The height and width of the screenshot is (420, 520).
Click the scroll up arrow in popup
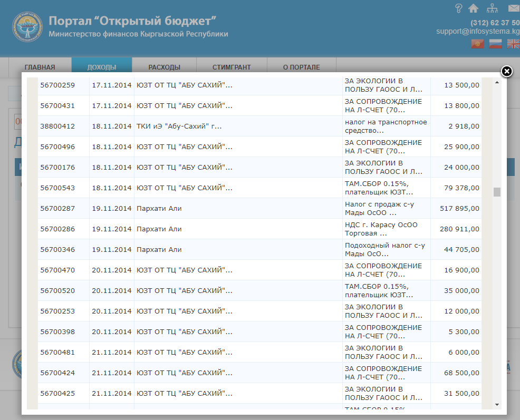[497, 82]
